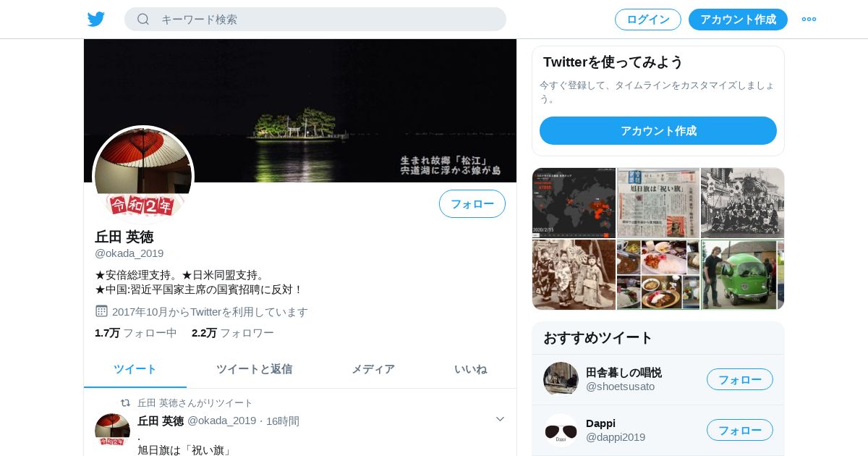Click the search magnifier icon

coord(143,20)
